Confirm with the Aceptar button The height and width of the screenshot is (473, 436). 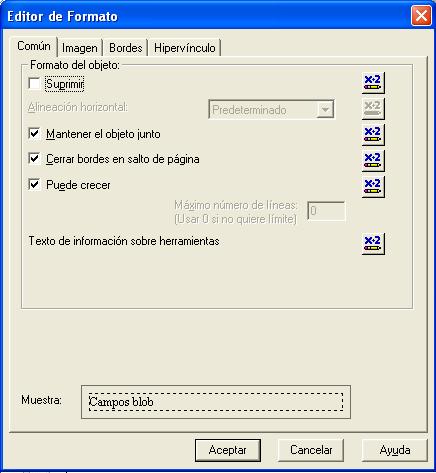(x=228, y=450)
